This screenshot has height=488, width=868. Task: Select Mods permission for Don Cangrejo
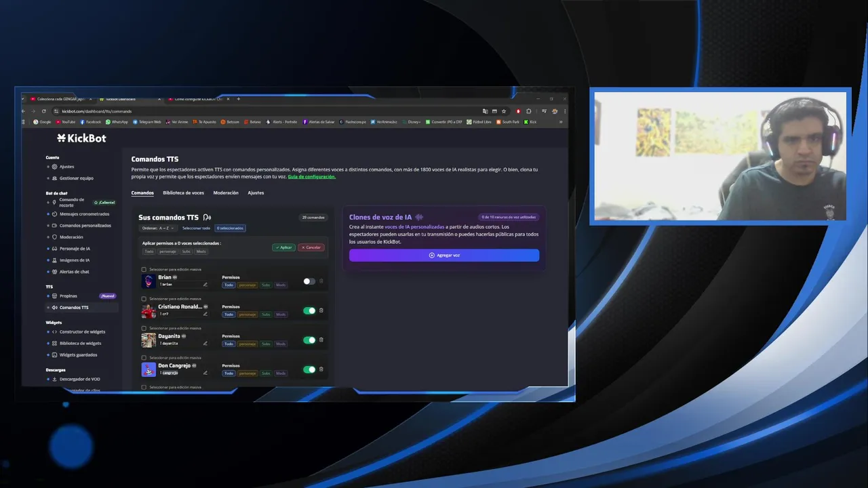click(281, 373)
